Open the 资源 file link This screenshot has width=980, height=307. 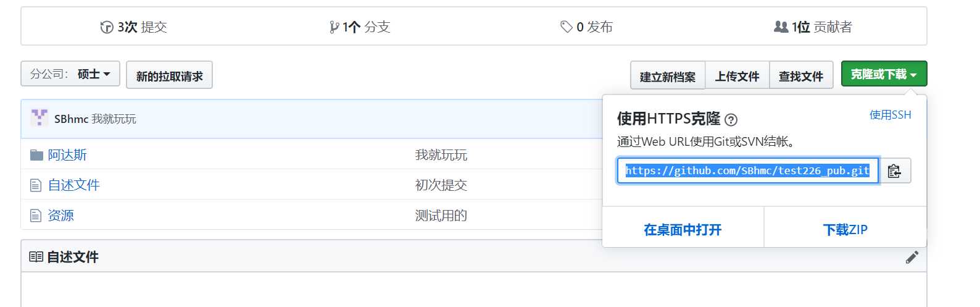coord(61,216)
